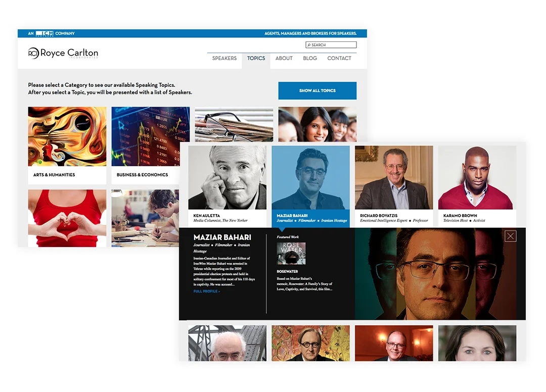Click the ICM Partners logo in top bar

point(44,33)
